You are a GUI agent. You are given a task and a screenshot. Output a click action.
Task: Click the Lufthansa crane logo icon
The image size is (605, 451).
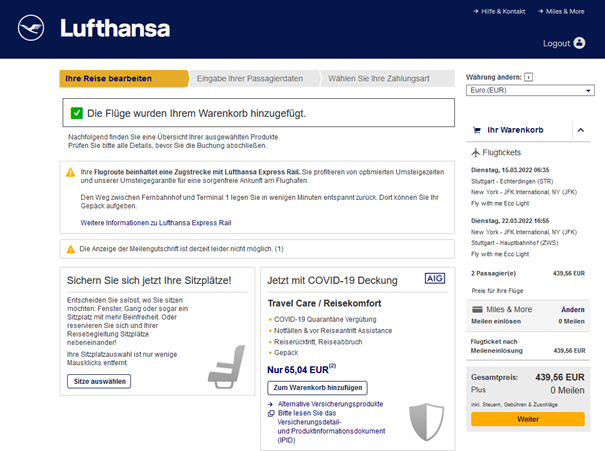[31, 28]
